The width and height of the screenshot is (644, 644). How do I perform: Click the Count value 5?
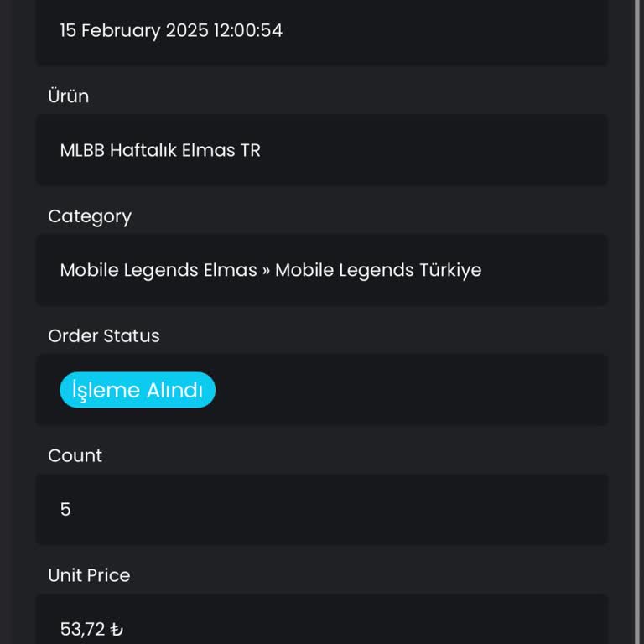point(65,509)
